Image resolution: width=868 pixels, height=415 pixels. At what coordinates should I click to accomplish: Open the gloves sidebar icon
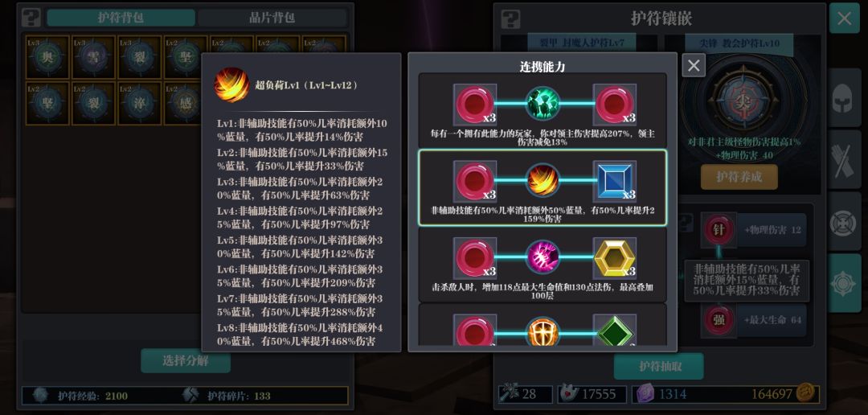[844, 160]
